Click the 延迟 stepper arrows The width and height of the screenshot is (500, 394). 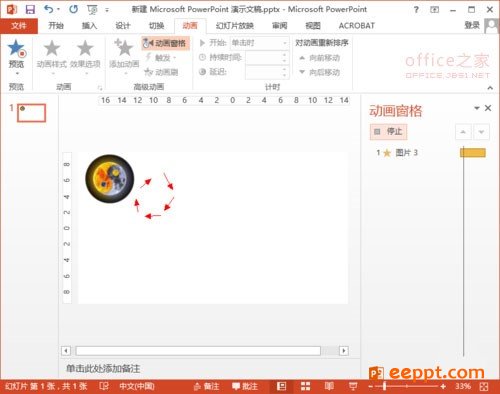(x=284, y=72)
